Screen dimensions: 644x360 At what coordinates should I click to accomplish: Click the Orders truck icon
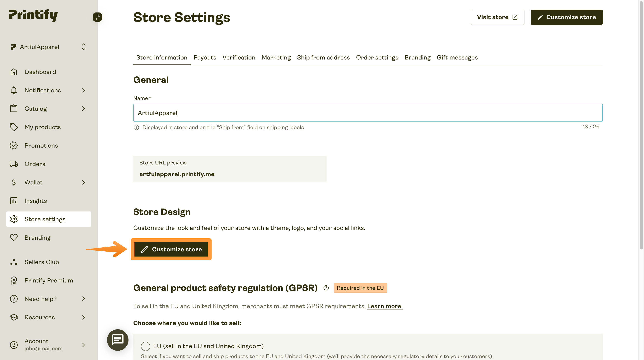pyautogui.click(x=14, y=164)
